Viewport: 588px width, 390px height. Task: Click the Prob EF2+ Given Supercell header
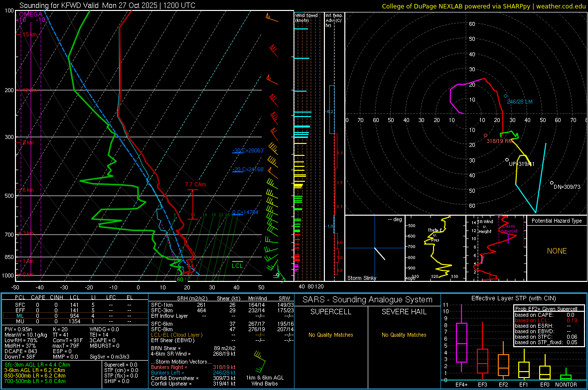click(x=546, y=309)
